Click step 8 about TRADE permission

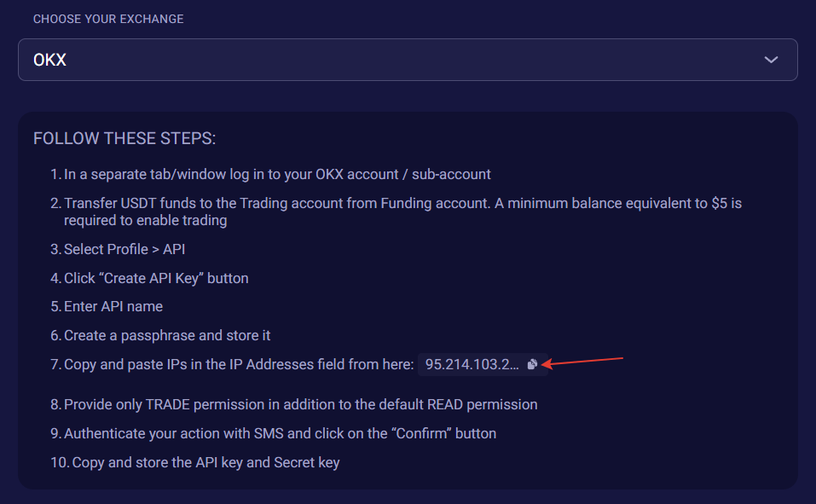(300, 404)
